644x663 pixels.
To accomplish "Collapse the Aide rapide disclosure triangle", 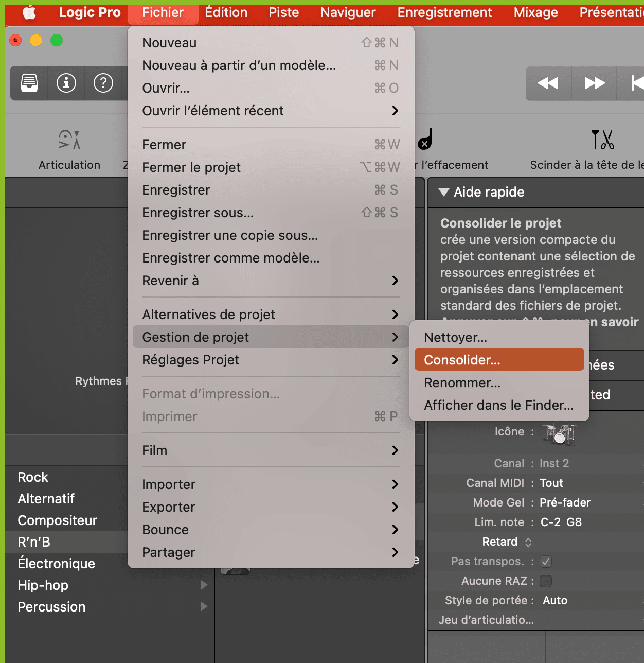I will pyautogui.click(x=443, y=192).
